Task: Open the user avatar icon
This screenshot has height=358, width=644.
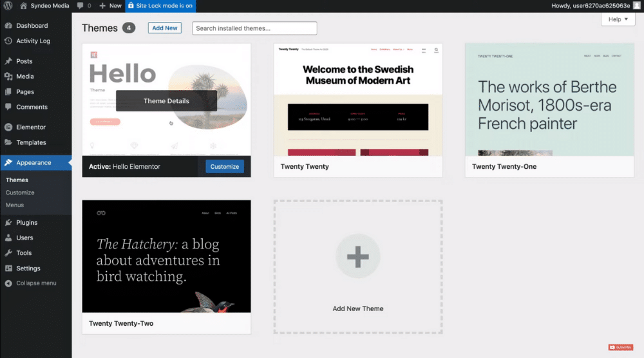Action: click(x=637, y=5)
